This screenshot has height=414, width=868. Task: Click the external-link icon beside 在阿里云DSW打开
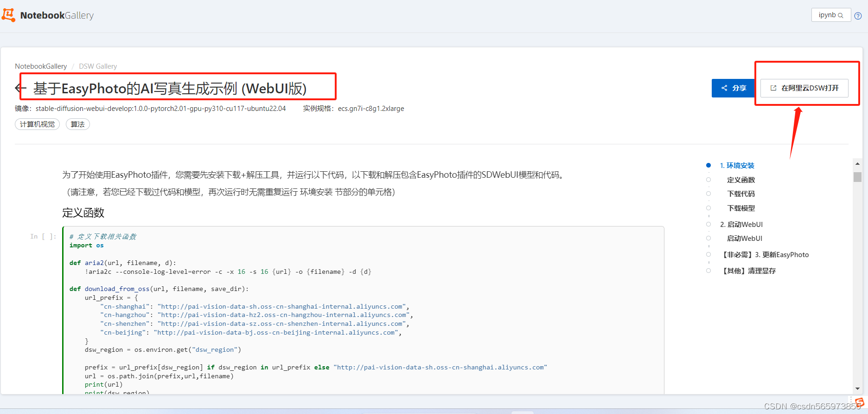(x=773, y=88)
